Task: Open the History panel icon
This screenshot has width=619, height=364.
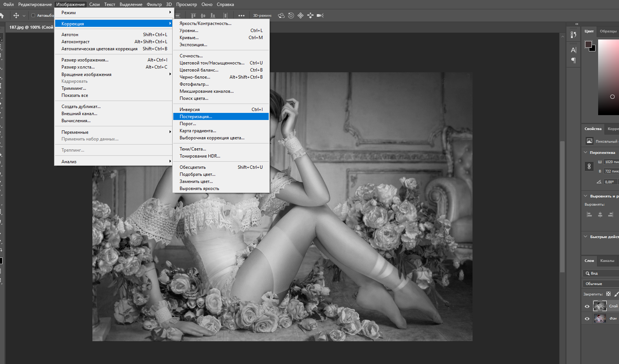Action: point(573,35)
